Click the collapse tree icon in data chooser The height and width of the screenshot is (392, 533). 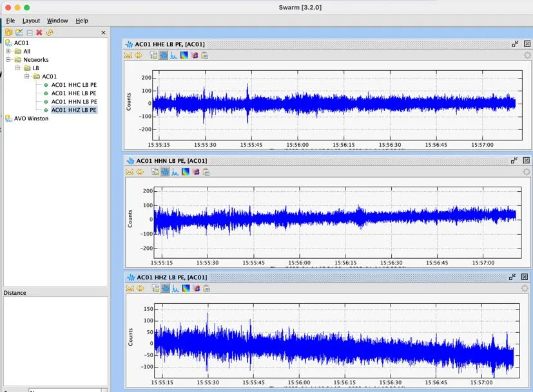click(30, 33)
